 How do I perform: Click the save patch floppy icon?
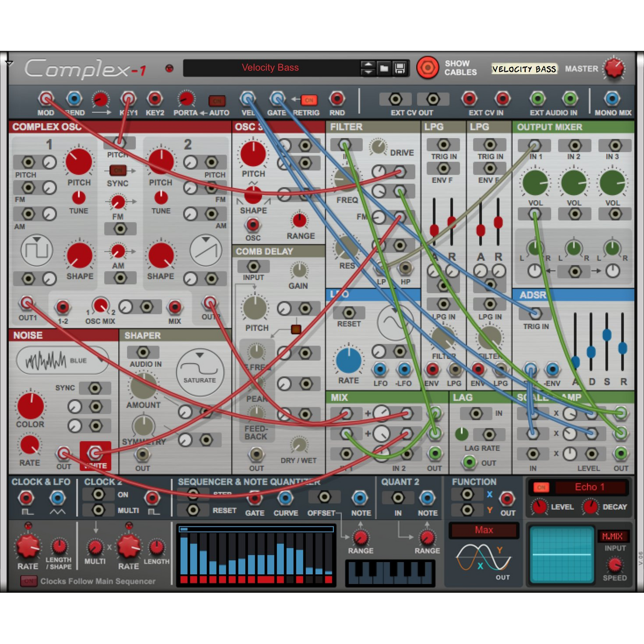point(400,68)
